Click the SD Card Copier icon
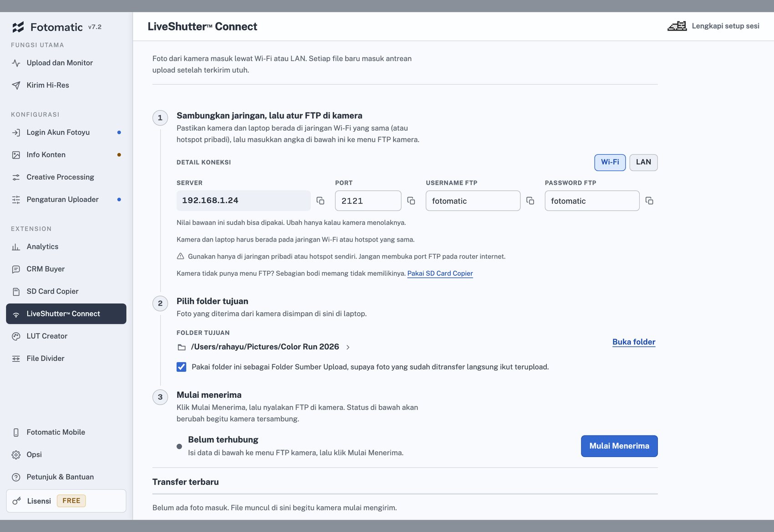 [16, 291]
